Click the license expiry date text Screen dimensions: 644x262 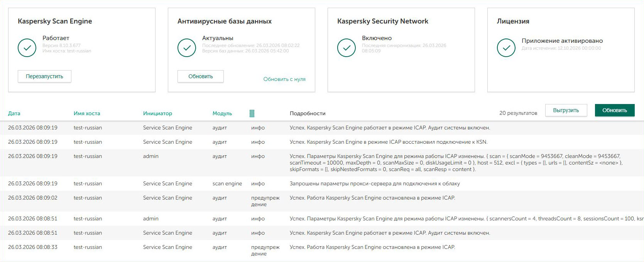click(x=561, y=48)
